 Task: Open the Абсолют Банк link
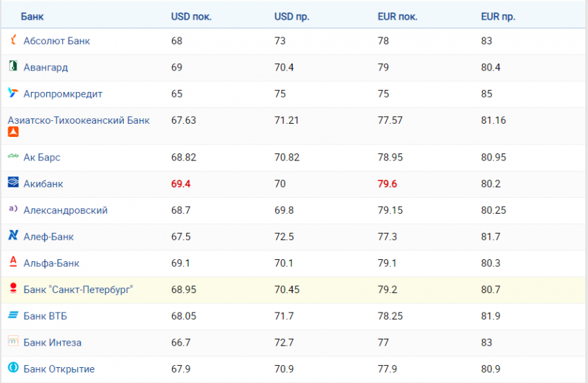tap(57, 41)
